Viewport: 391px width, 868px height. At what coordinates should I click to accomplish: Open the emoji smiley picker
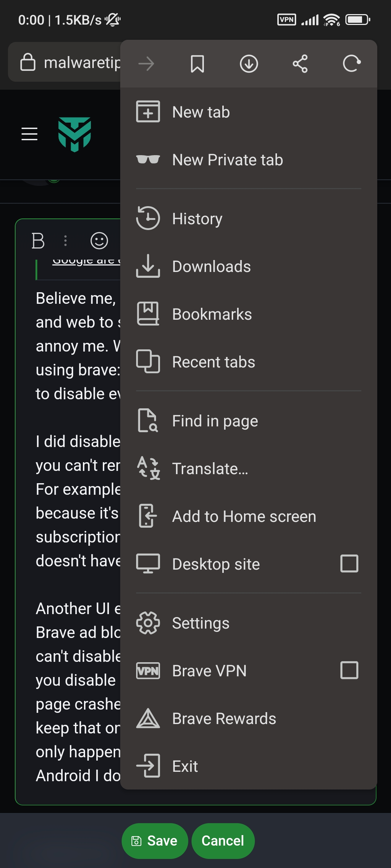click(x=99, y=241)
